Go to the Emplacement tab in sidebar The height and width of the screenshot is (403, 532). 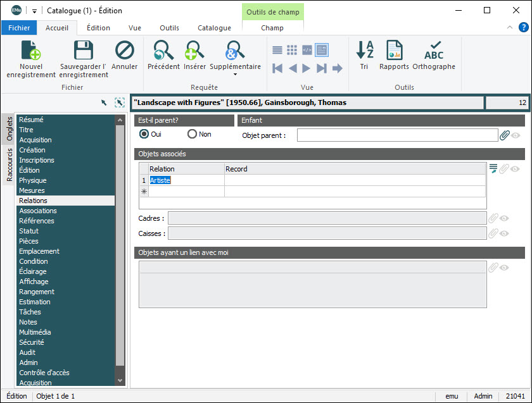coord(39,251)
